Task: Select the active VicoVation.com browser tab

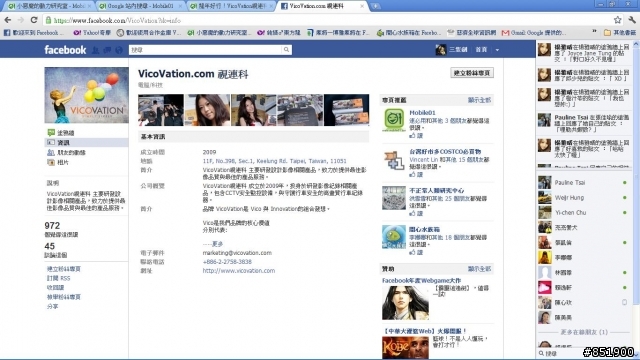Action: [322, 6]
